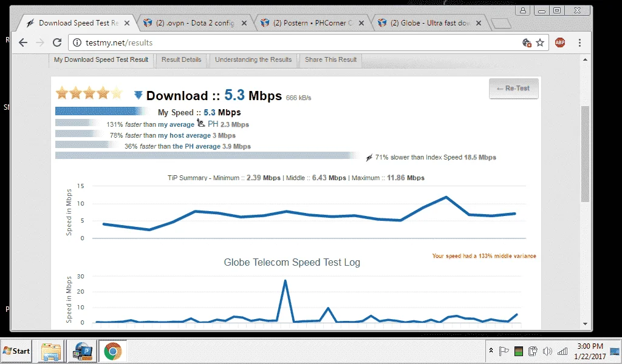The height and width of the screenshot is (364, 622).
Task: Click 'the PH average' link
Action: (196, 146)
